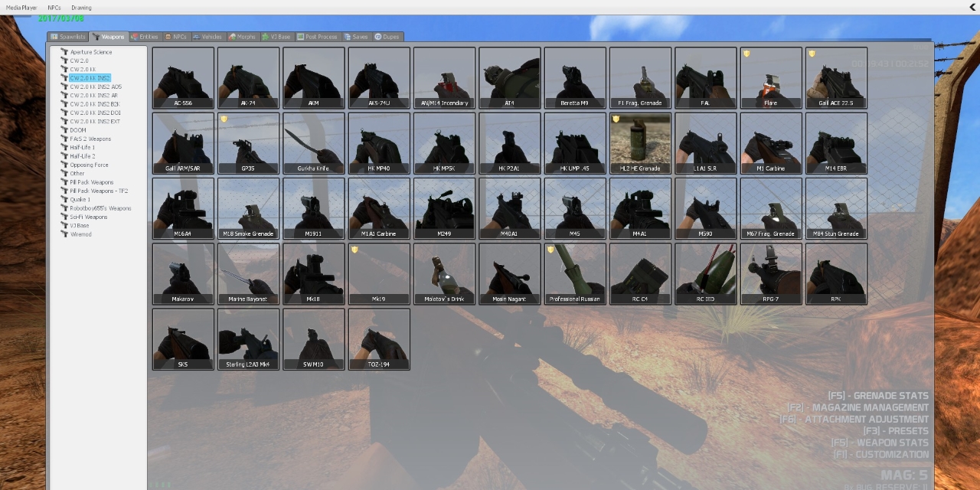The width and height of the screenshot is (980, 490).
Task: Open the NPCs menu in top bar
Action: pyautogui.click(x=54, y=8)
